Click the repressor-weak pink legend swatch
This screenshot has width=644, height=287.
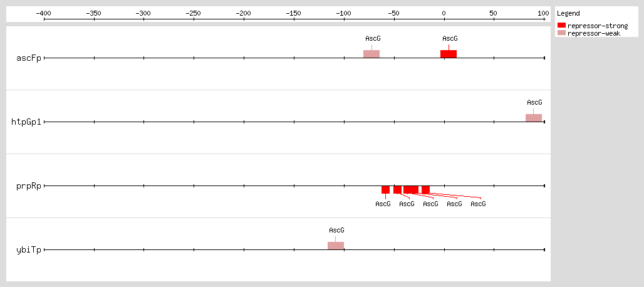[x=561, y=33]
